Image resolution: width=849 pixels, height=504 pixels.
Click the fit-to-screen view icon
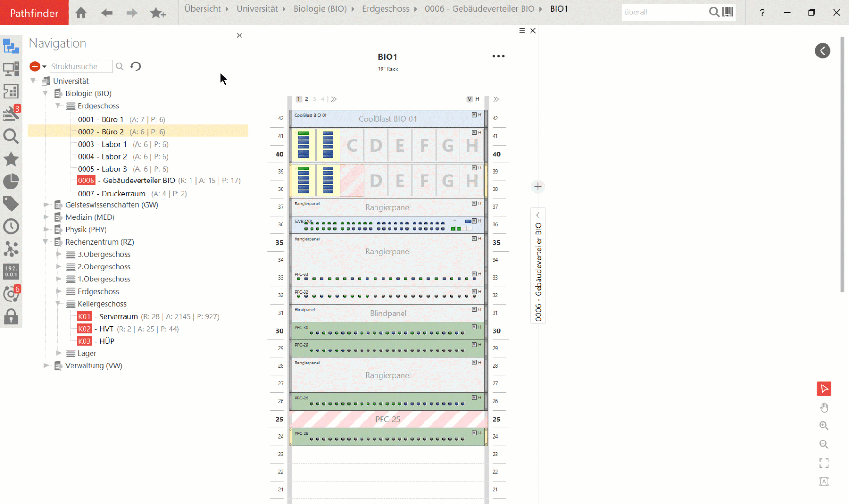click(x=824, y=463)
